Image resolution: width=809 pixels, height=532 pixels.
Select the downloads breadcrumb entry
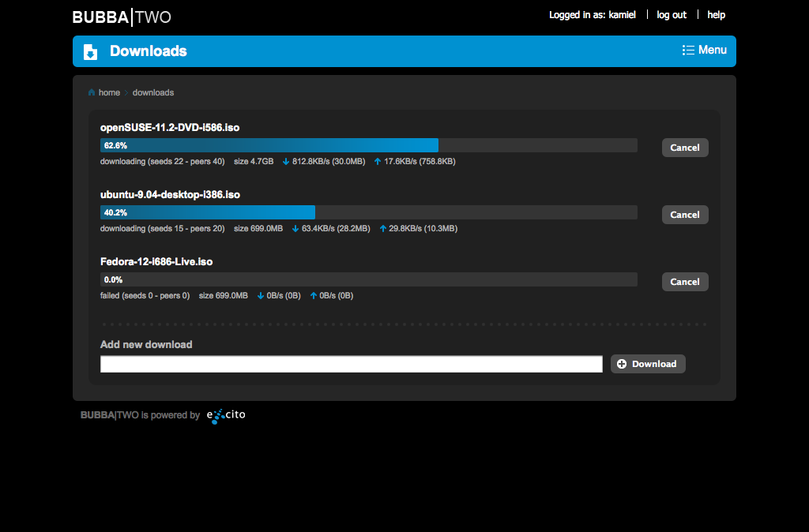tap(152, 92)
